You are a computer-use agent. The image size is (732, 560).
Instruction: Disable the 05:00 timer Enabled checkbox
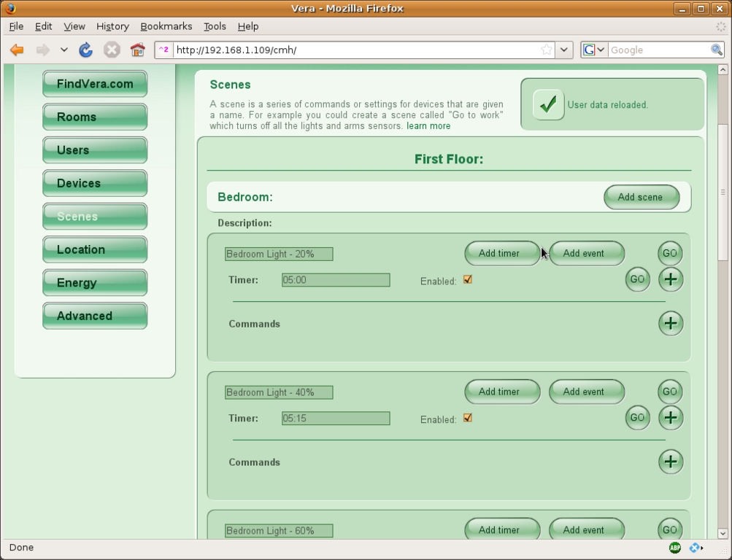(468, 280)
